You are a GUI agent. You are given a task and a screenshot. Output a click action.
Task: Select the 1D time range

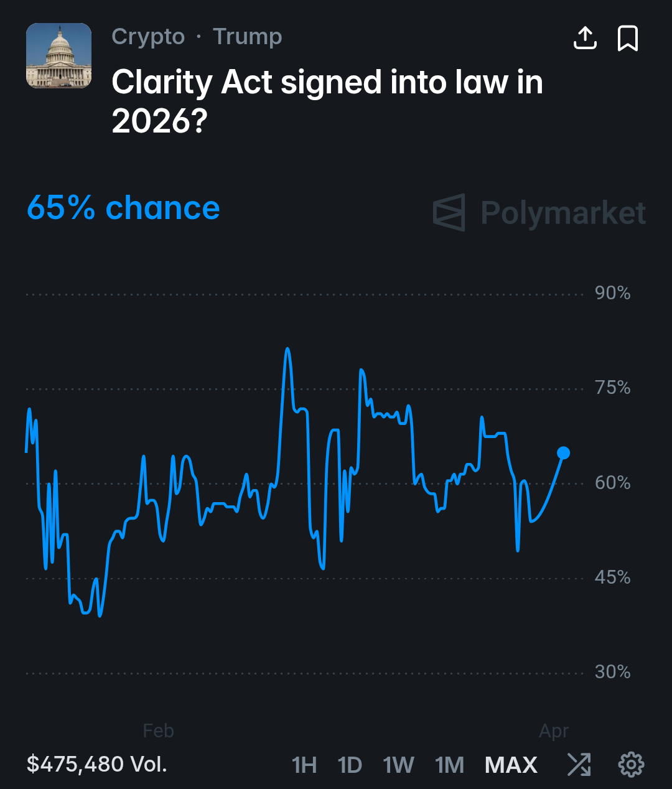pyautogui.click(x=350, y=765)
